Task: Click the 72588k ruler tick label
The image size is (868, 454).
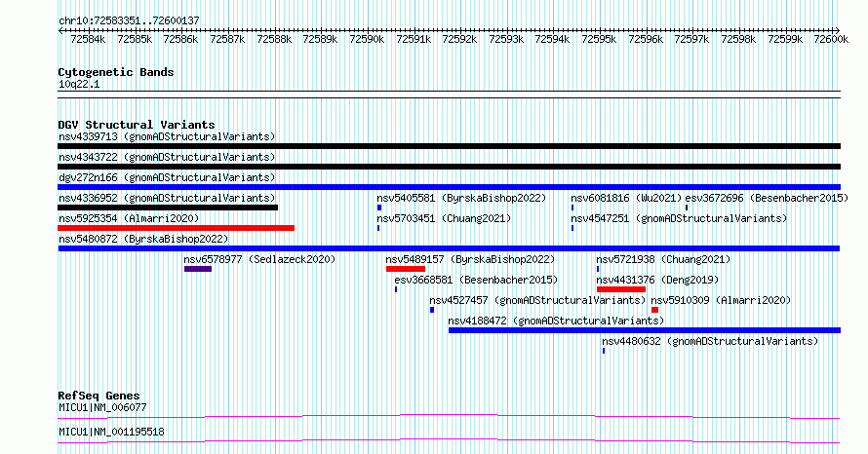Action: coord(274,39)
